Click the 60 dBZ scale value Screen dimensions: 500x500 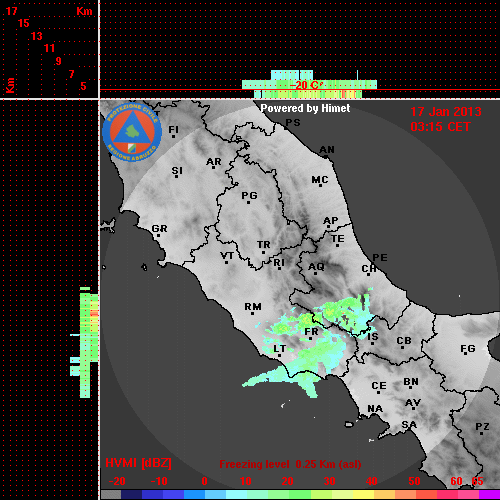pyautogui.click(x=456, y=481)
